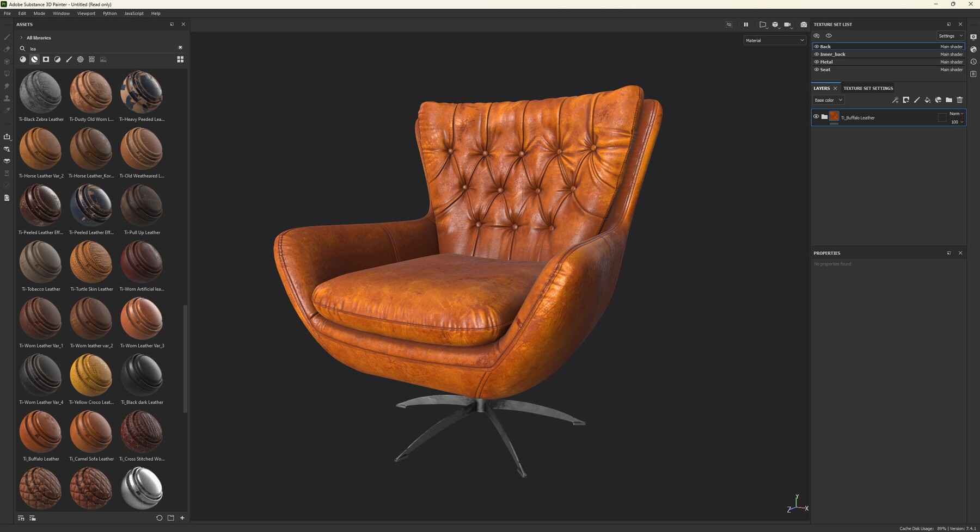Hide the Metal texture set
Image resolution: width=980 pixels, height=532 pixels.
pos(816,61)
